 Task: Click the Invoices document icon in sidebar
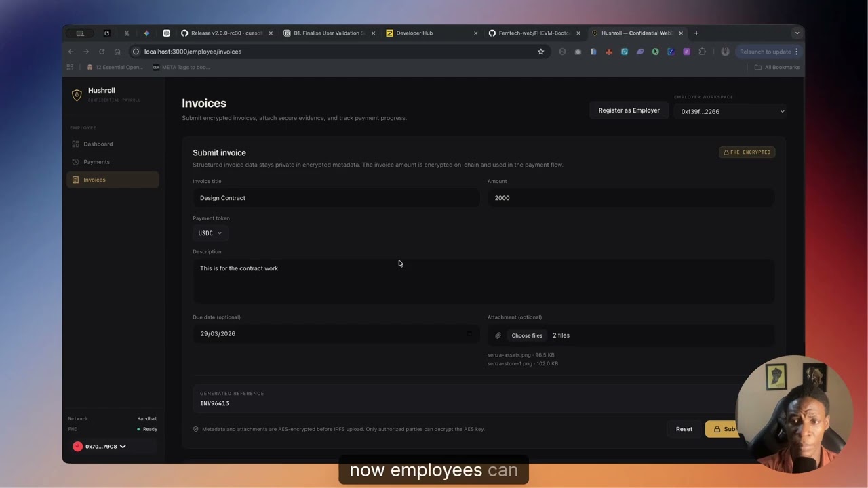pos(75,180)
